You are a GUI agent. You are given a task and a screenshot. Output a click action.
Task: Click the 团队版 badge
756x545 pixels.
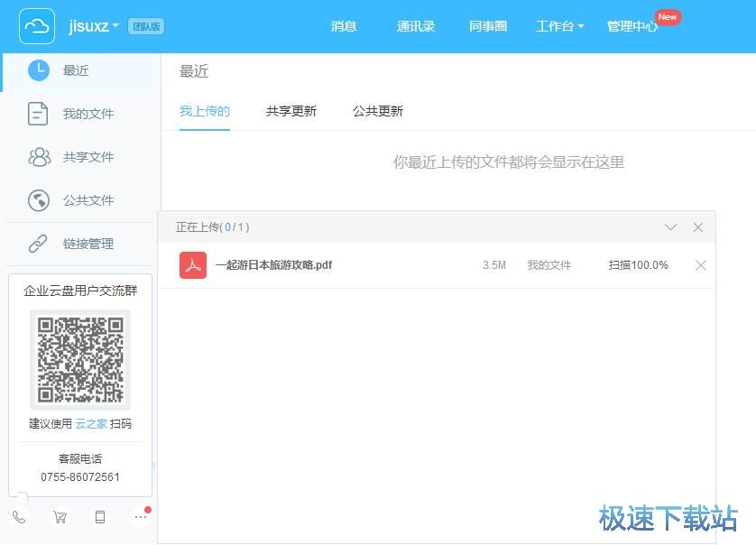146,26
